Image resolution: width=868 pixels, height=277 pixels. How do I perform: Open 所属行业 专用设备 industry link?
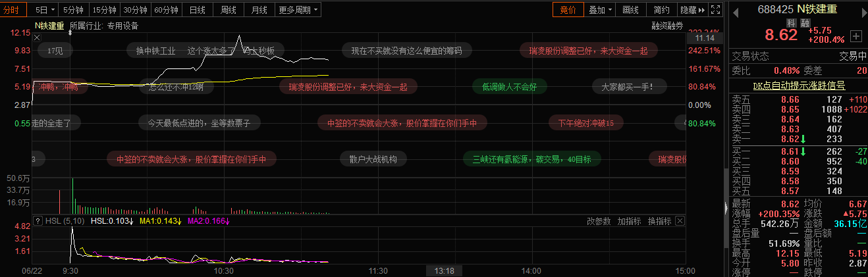(x=103, y=26)
